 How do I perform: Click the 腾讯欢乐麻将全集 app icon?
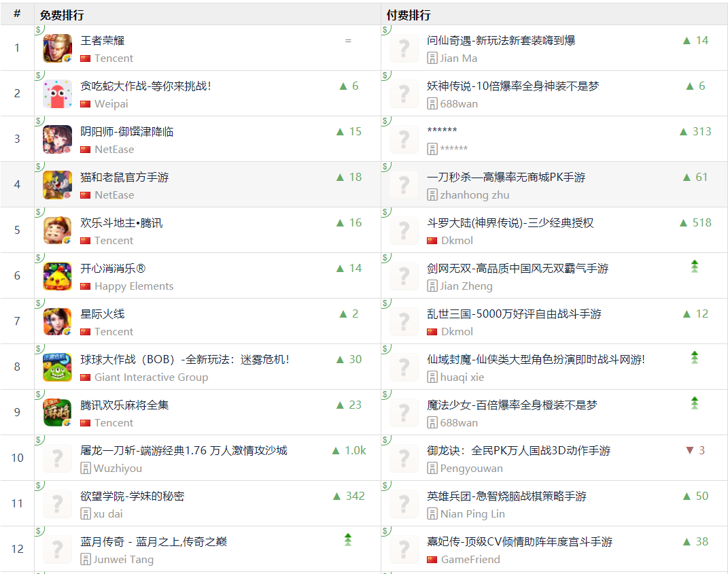point(57,413)
